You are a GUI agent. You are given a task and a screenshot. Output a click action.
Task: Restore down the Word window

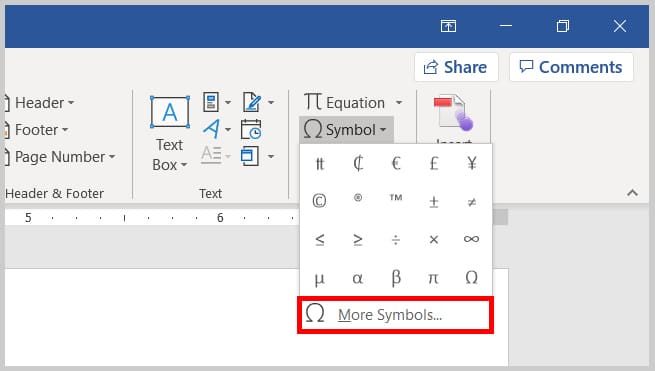pyautogui.click(x=563, y=26)
